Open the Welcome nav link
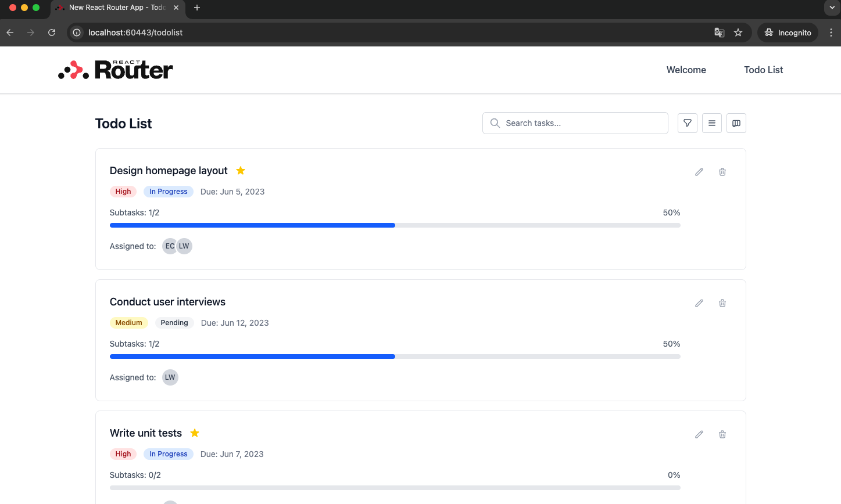This screenshot has width=841, height=504. click(x=686, y=70)
